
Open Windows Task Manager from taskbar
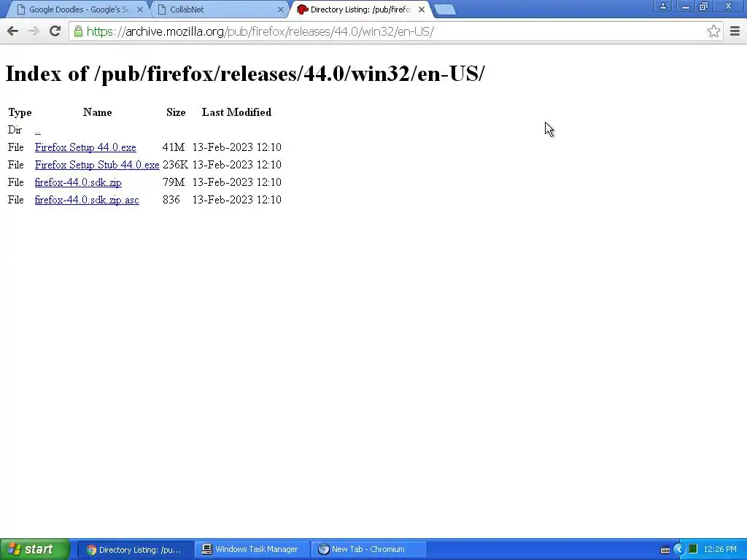coord(252,550)
